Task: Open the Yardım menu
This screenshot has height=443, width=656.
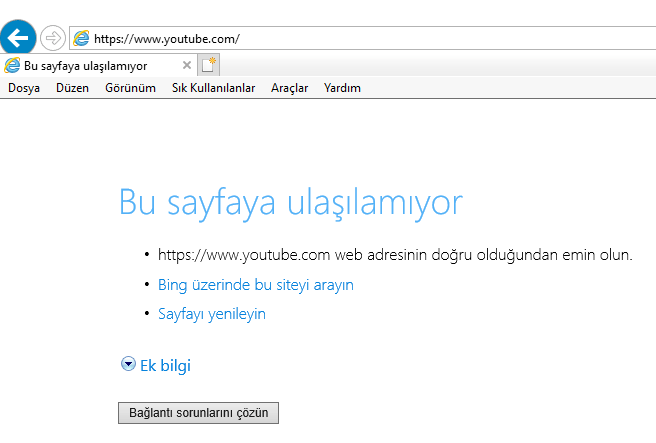Action: 342,88
